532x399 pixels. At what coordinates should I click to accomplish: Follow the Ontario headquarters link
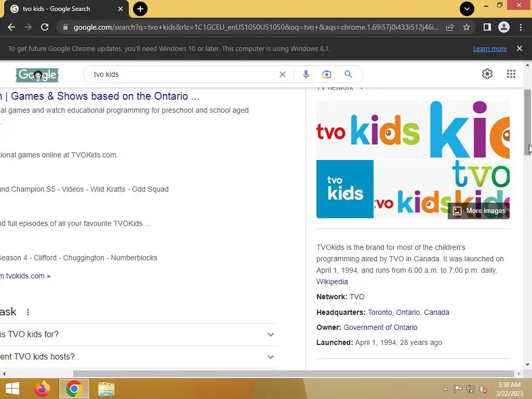pyautogui.click(x=408, y=312)
